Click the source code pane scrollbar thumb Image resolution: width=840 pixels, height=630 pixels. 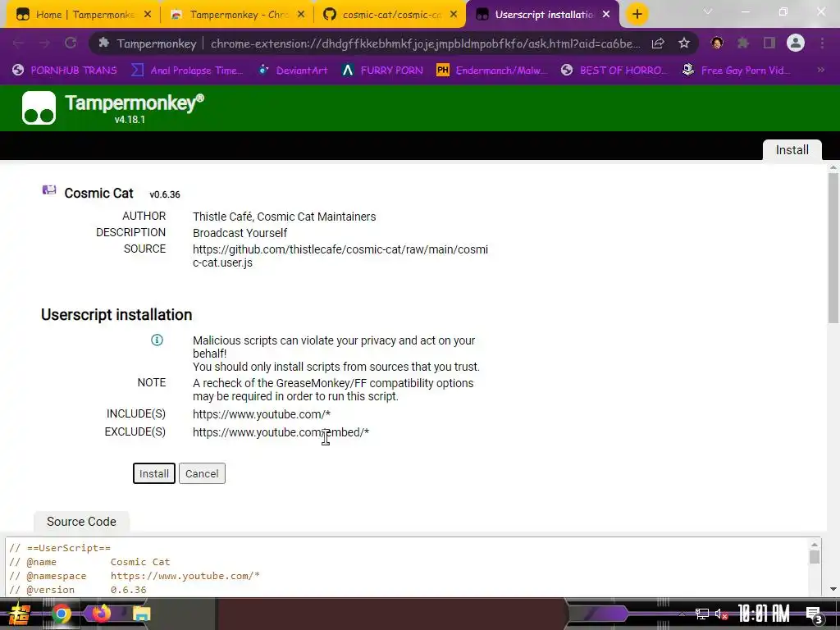point(815,557)
